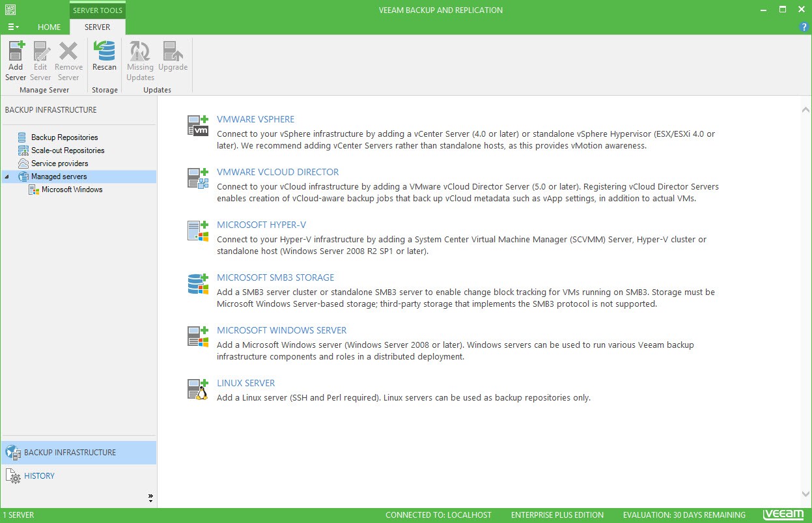
Task: Click the Scale-out Repositories tree icon
Action: [23, 150]
